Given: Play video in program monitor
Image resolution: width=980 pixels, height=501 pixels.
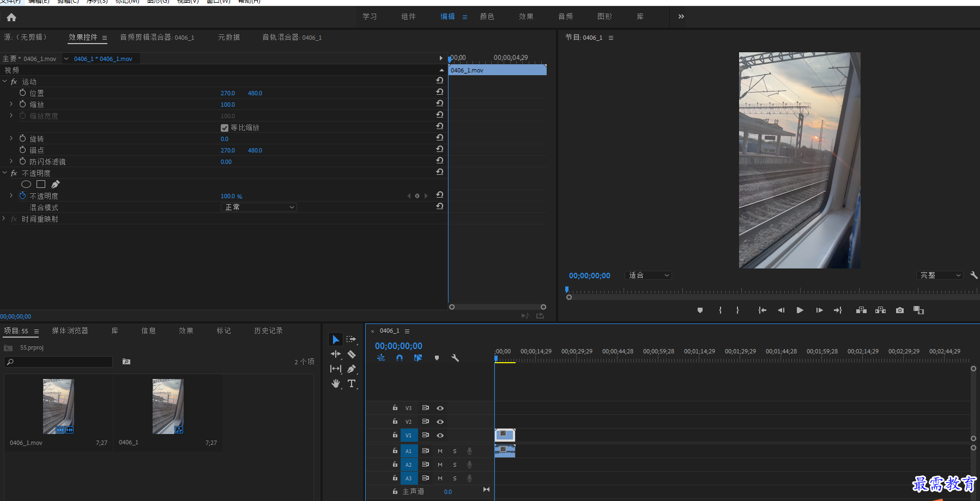Looking at the screenshot, I should pos(800,310).
